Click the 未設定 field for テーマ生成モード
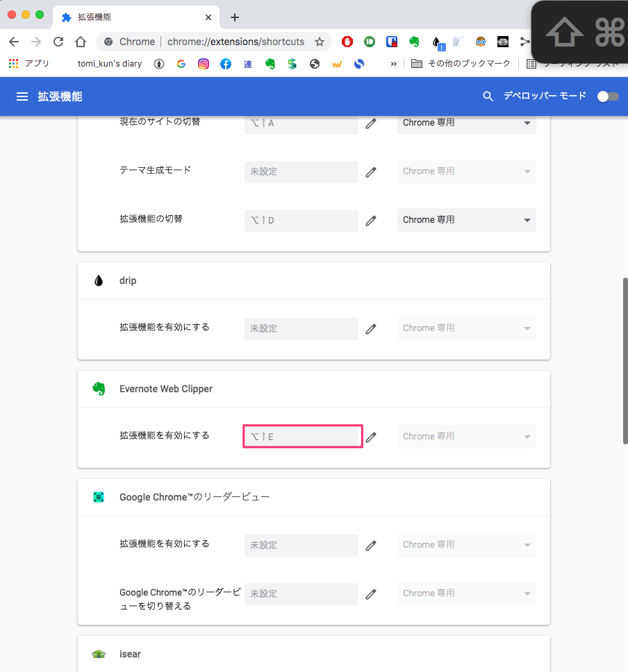The width and height of the screenshot is (628, 672). click(301, 172)
